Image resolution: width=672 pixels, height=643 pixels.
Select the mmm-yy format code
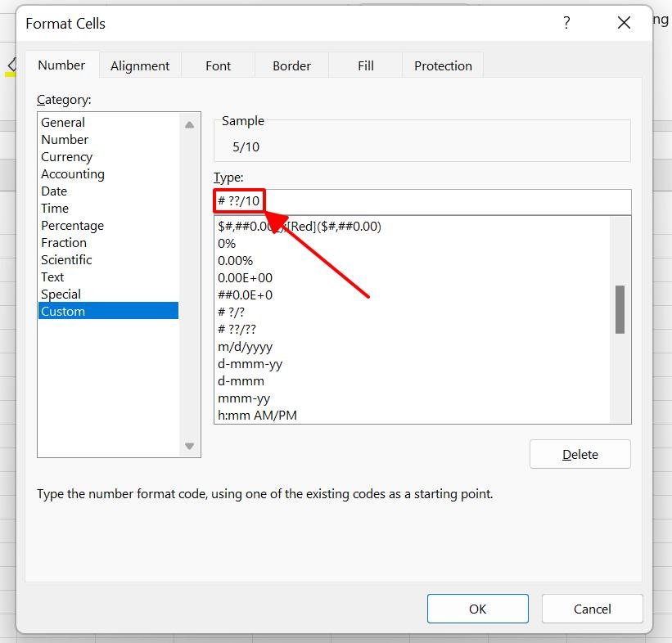pyautogui.click(x=412, y=398)
